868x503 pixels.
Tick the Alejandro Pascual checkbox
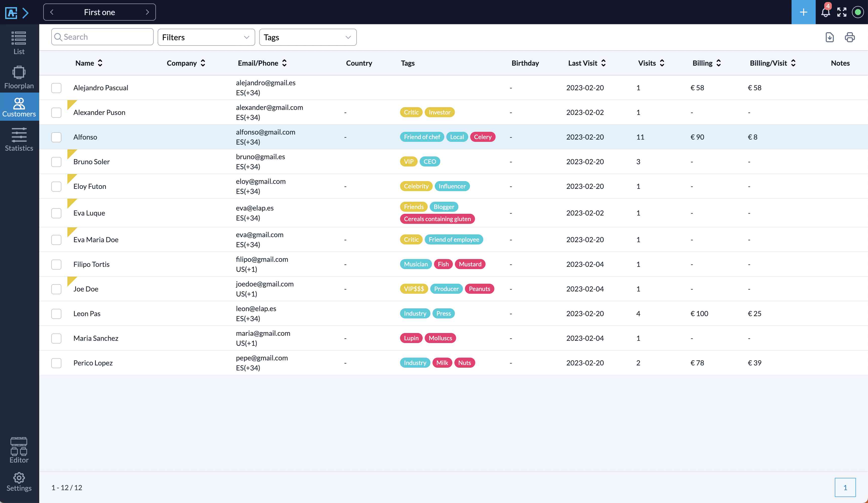coord(56,88)
